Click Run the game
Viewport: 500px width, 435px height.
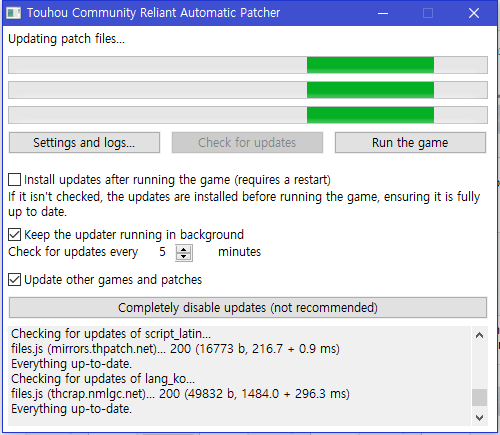click(410, 143)
